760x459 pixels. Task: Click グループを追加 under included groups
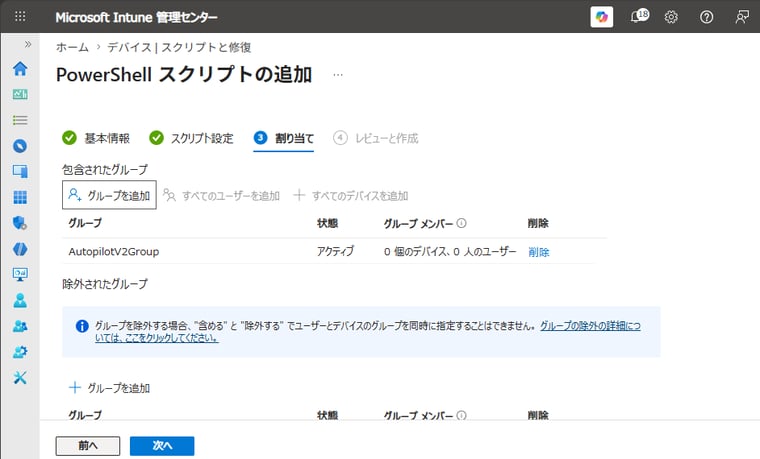(x=109, y=195)
